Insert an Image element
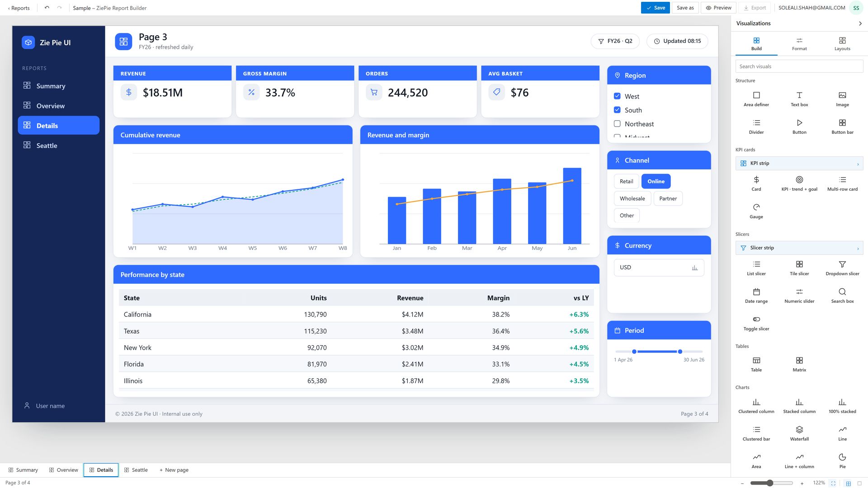Viewport: 868px width, 488px height. (x=842, y=99)
